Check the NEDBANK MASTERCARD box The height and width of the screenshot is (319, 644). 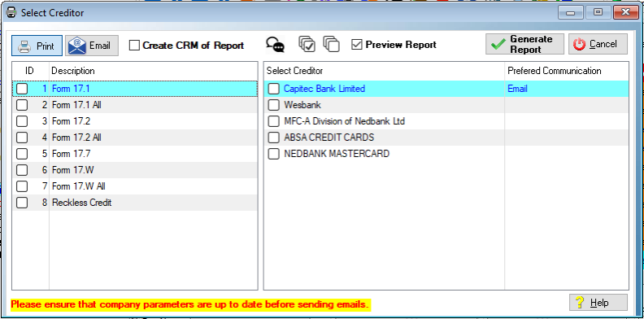tap(273, 154)
